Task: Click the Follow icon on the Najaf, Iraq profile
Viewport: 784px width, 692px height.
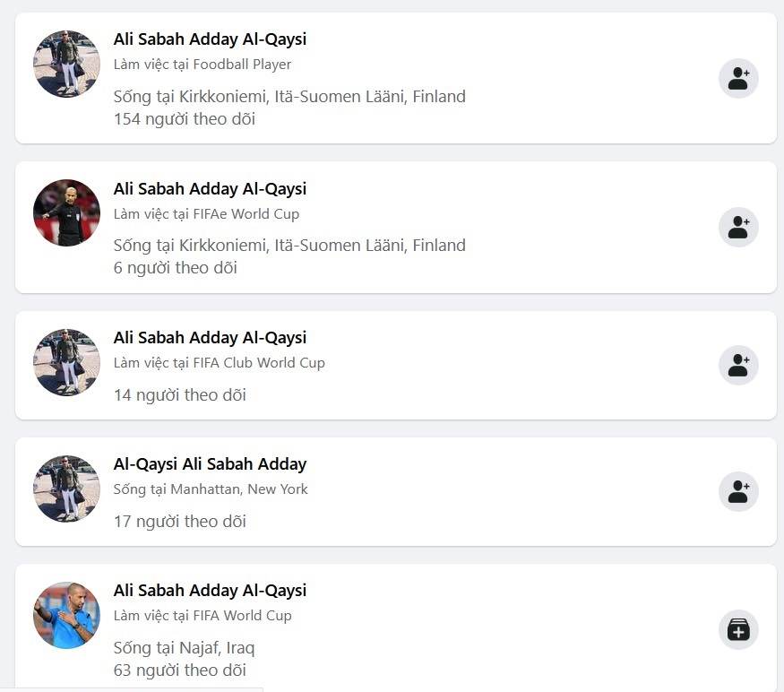Action: (738, 630)
